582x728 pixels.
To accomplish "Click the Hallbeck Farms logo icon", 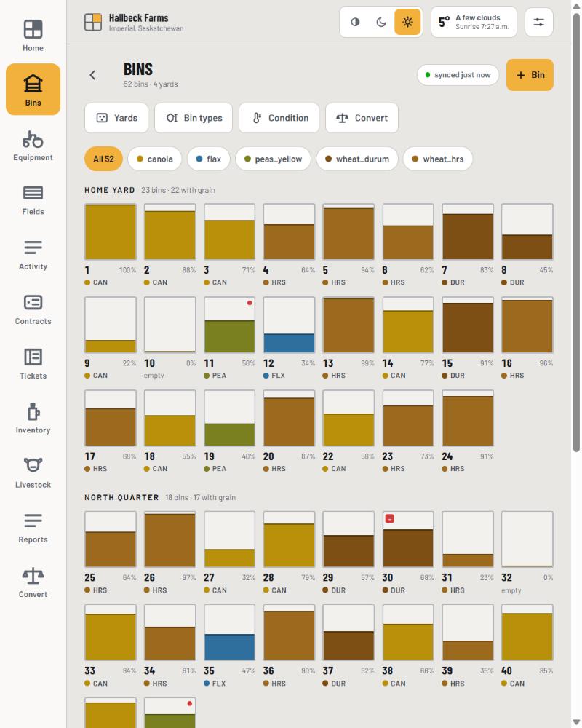I will click(x=93, y=22).
